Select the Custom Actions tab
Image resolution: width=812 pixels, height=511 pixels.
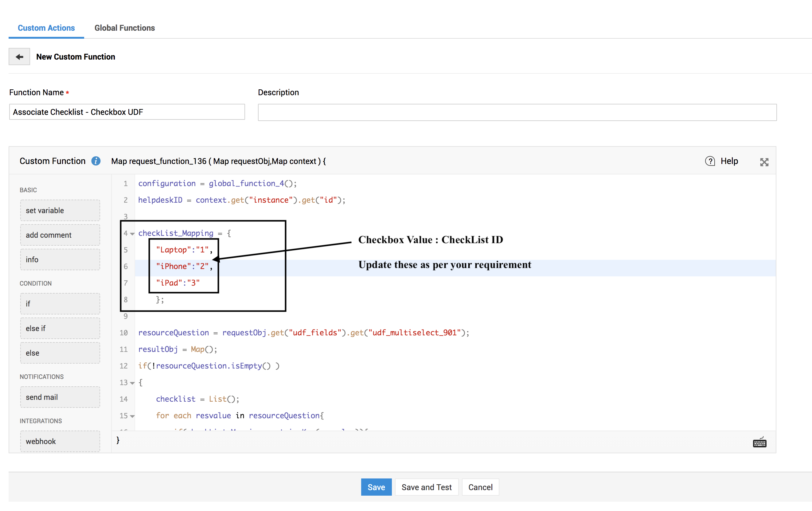(46, 28)
